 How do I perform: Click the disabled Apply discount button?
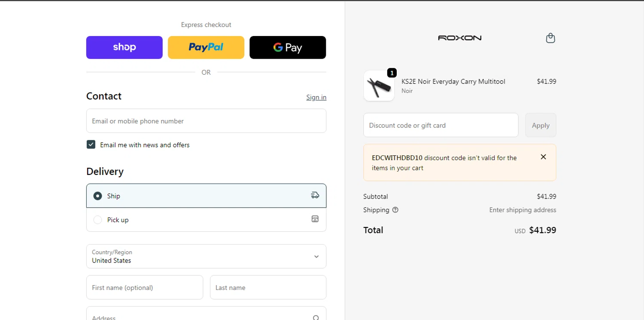[x=541, y=125]
